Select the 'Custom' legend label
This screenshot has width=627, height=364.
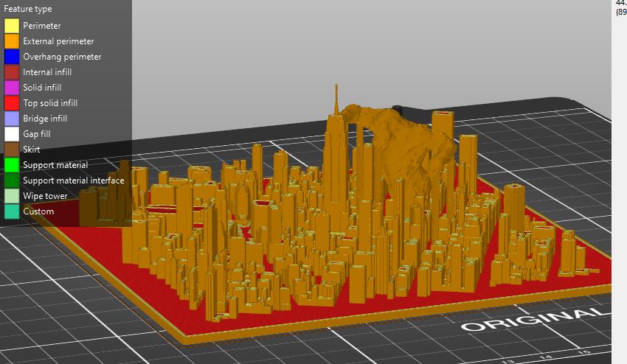(x=38, y=211)
